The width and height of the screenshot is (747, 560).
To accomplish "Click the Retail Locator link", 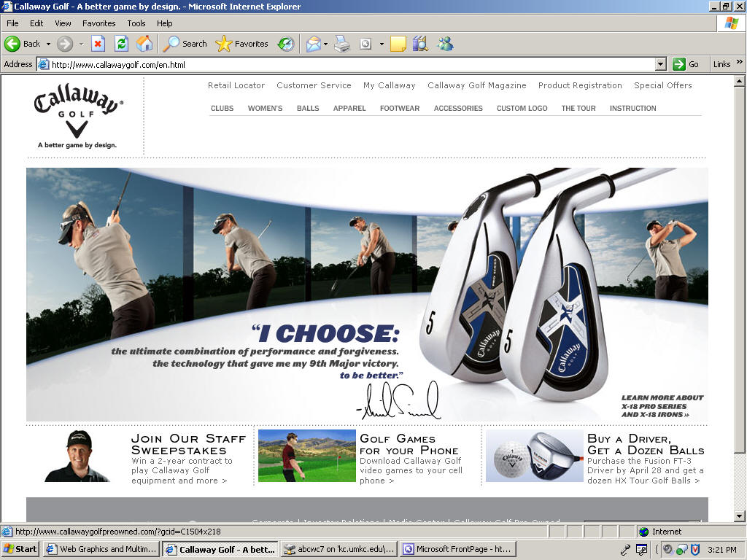I will tap(236, 85).
